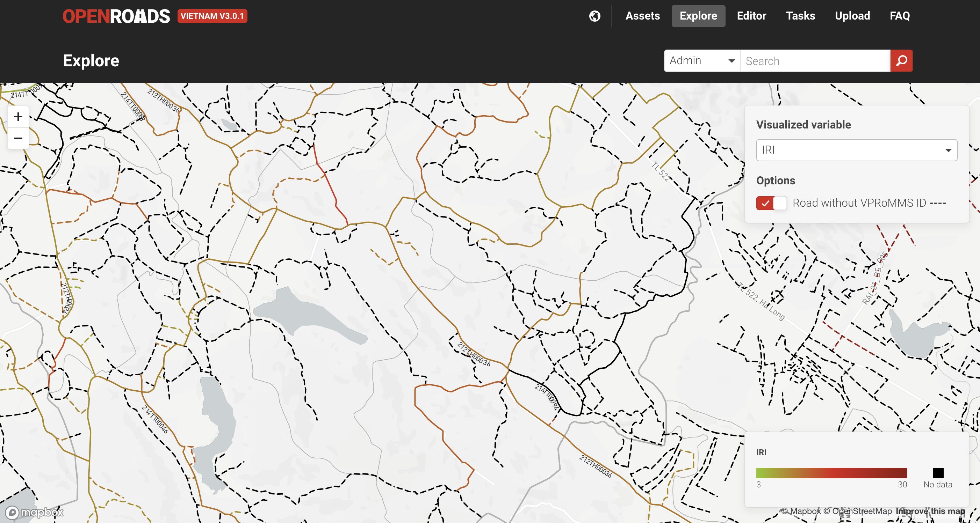Click the Assets navigation tab
This screenshot has width=980, height=523.
click(x=642, y=15)
